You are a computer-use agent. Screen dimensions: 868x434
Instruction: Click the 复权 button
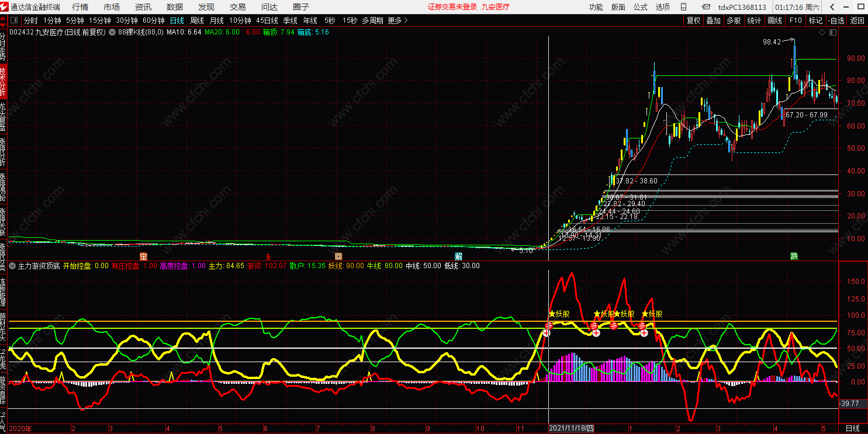[694, 20]
